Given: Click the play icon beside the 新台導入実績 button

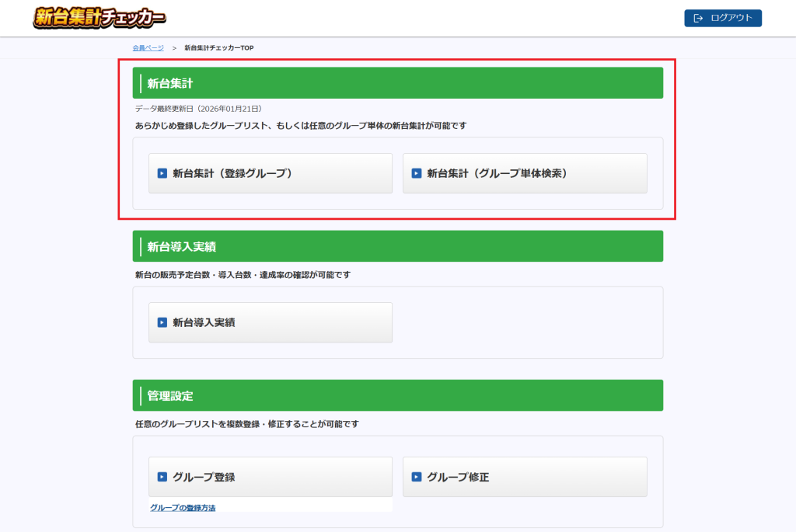Looking at the screenshot, I should tap(162, 322).
